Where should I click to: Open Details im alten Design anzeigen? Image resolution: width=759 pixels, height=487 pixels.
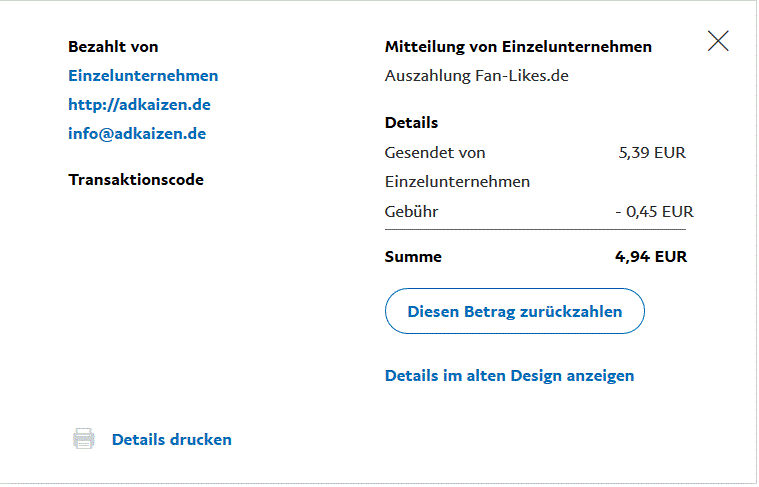509,376
